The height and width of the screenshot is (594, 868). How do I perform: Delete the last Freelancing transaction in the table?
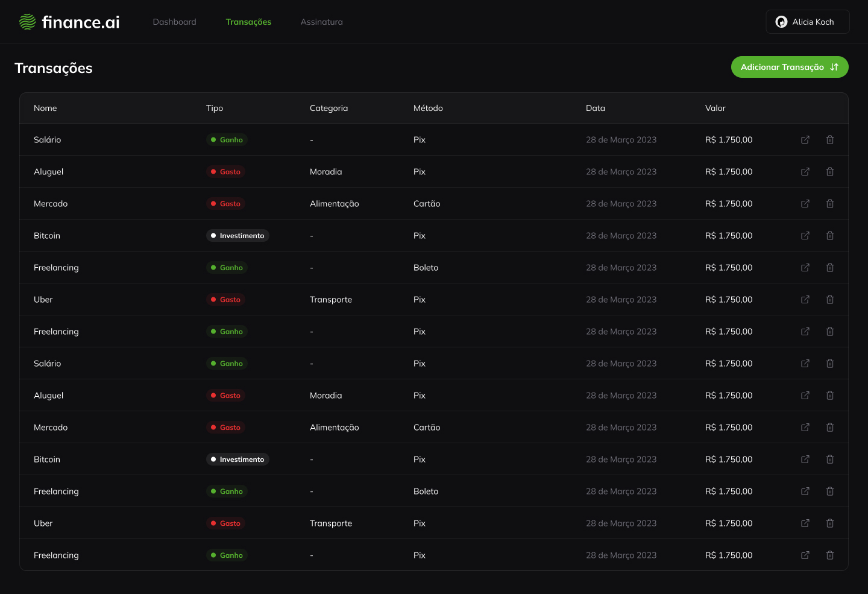[x=830, y=555]
